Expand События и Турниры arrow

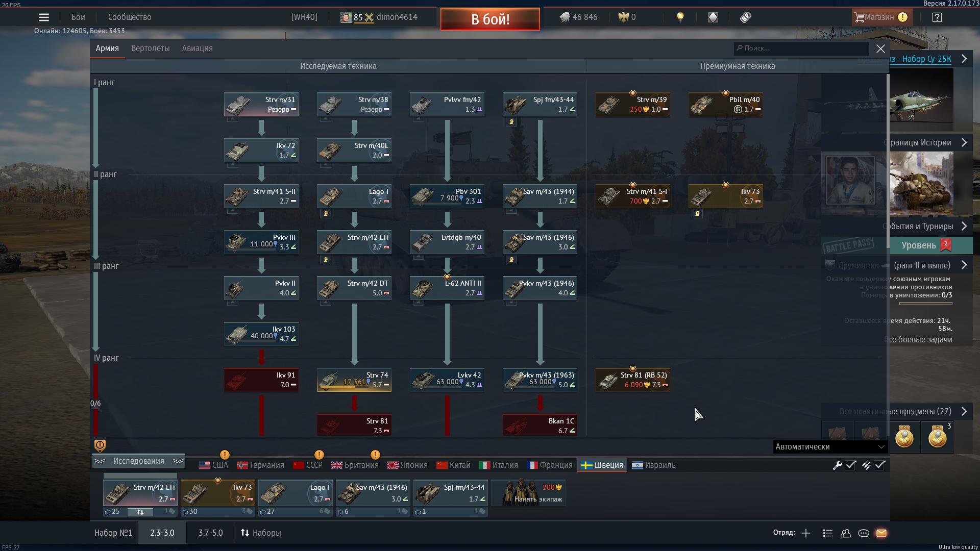coord(964,226)
